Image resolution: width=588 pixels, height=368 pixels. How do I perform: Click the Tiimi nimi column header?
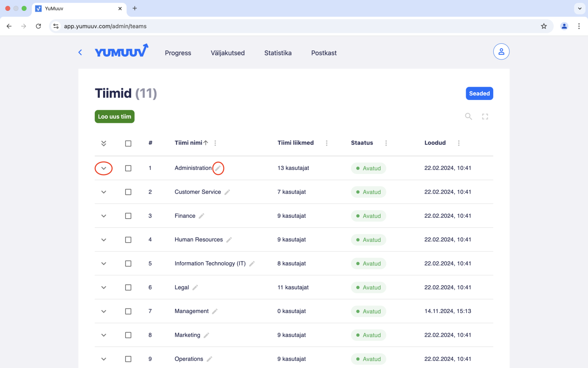coord(188,143)
